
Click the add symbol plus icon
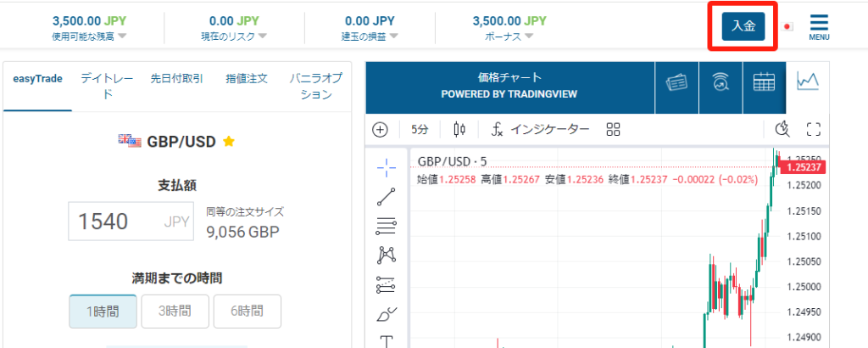click(x=381, y=130)
